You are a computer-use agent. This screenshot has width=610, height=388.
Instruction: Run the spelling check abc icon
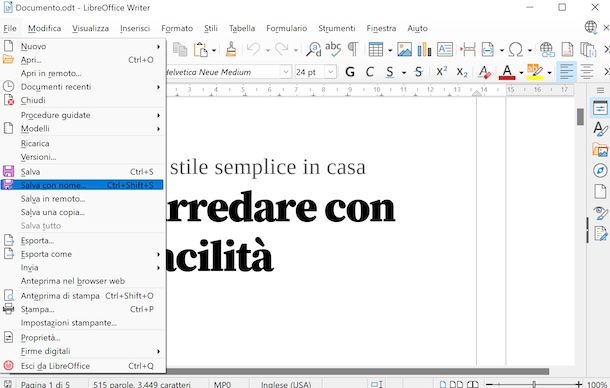click(333, 49)
